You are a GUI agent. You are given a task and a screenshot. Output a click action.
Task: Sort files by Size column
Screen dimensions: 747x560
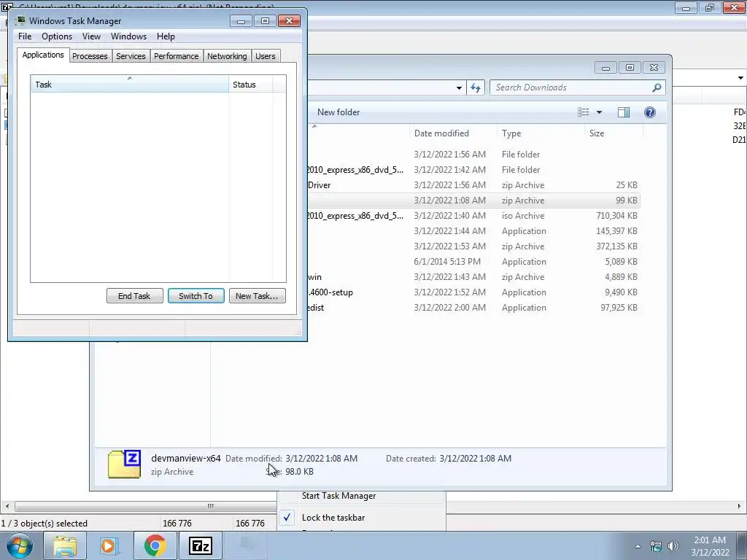click(614, 133)
